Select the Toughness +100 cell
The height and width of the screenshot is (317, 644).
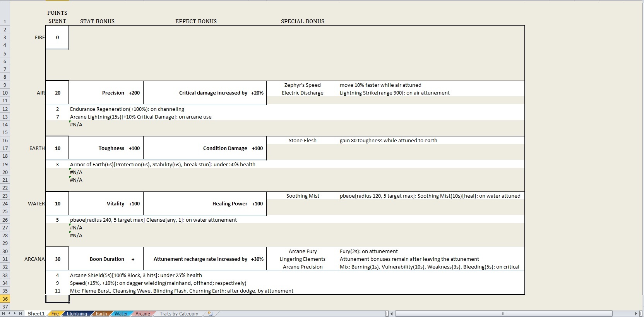(x=106, y=148)
